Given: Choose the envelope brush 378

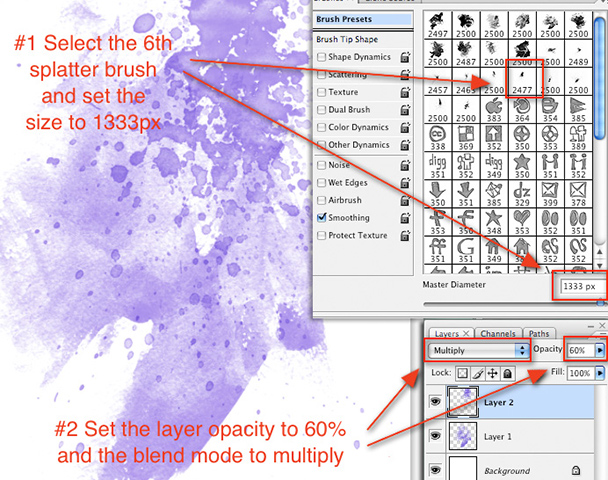Looking at the screenshot, I should 578,194.
